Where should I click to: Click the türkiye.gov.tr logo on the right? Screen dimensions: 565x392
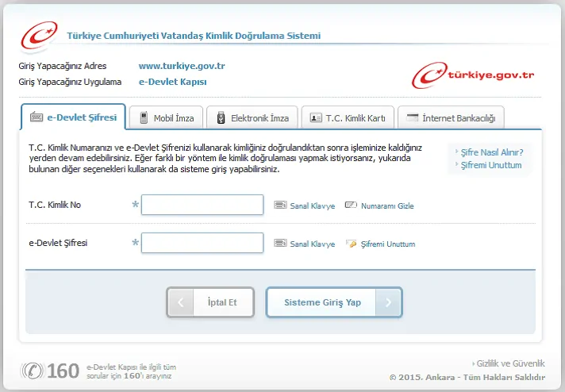click(x=473, y=75)
